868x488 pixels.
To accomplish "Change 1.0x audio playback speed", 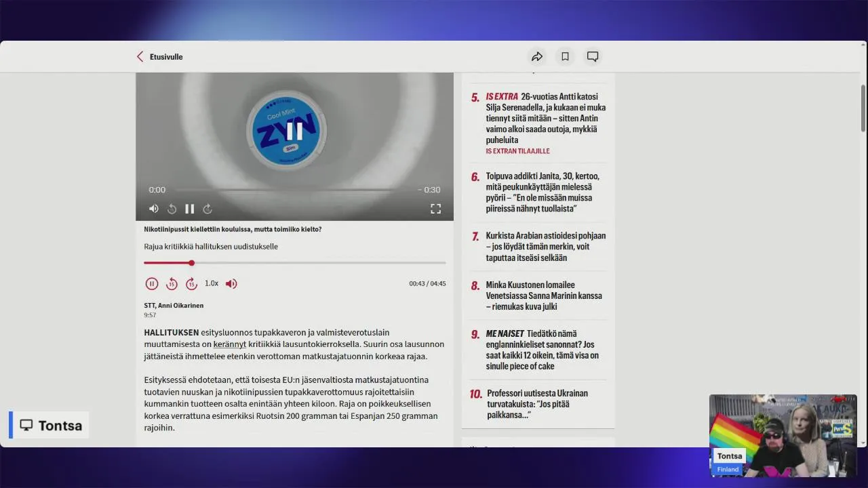I will [x=212, y=283].
